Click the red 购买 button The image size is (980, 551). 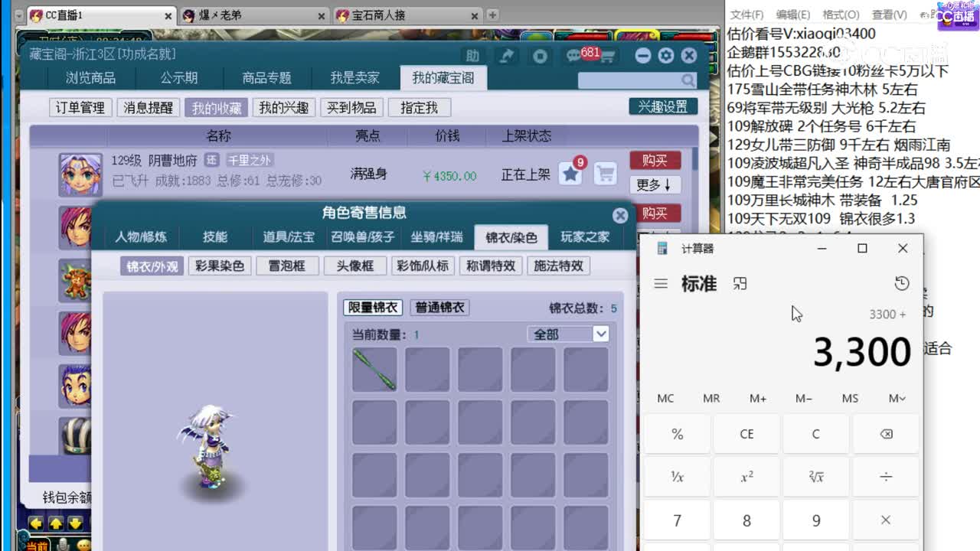655,161
